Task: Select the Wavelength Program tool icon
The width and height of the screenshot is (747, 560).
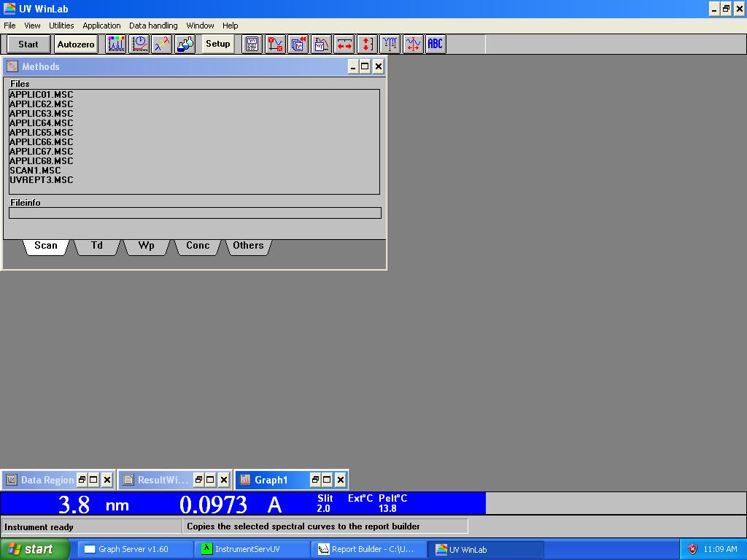Action: (x=162, y=44)
